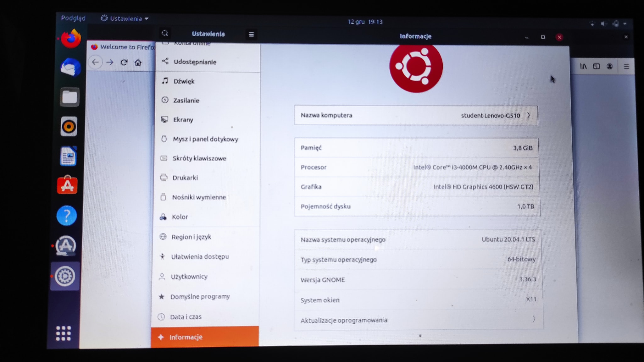
Task: Open Software Updater dock icon
Action: [66, 245]
